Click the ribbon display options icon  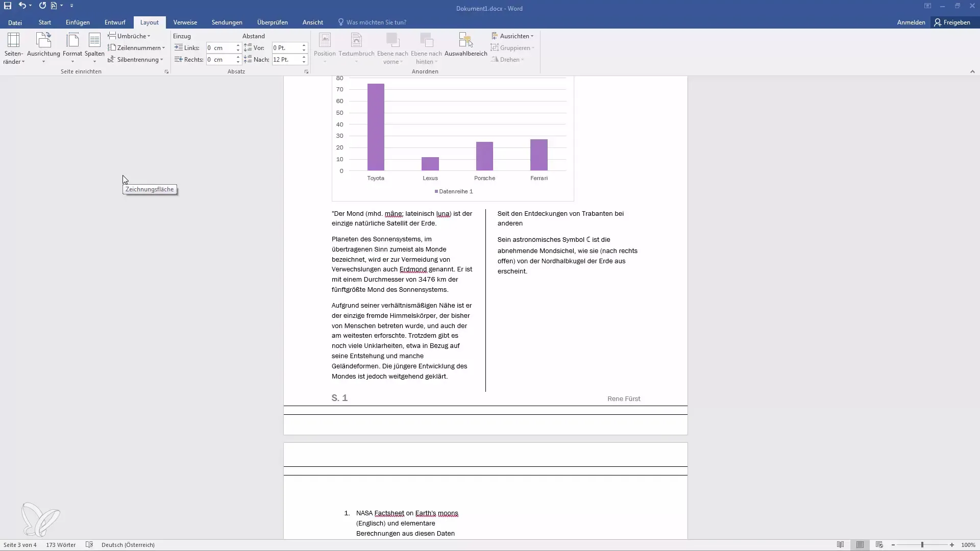(x=927, y=6)
